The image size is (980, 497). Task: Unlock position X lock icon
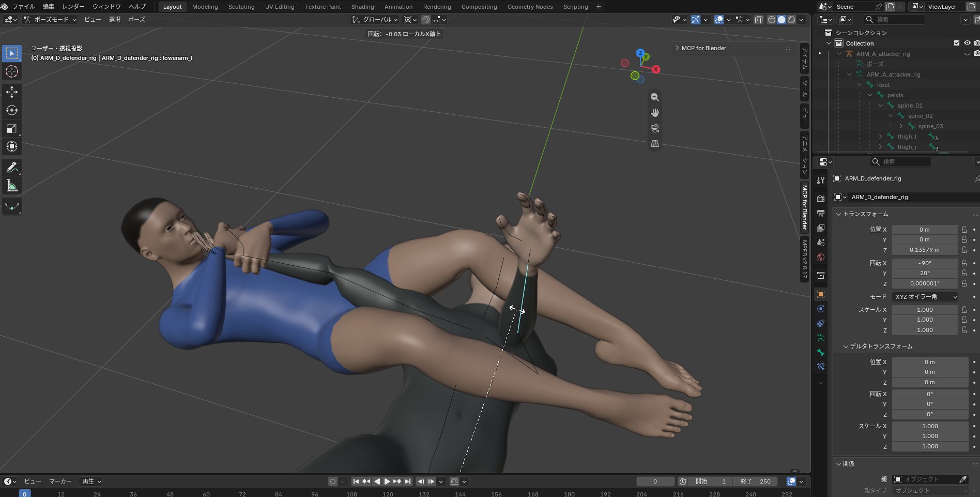click(x=964, y=230)
